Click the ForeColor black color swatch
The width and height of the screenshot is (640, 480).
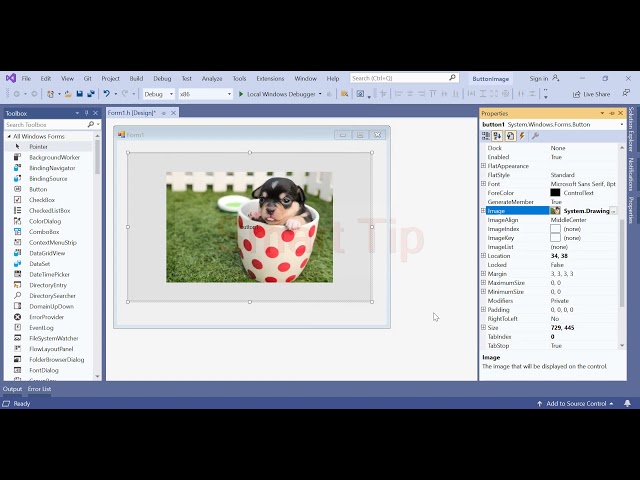(555, 193)
